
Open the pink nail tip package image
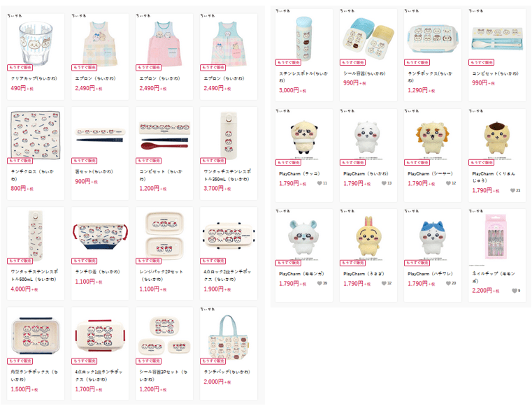point(496,236)
